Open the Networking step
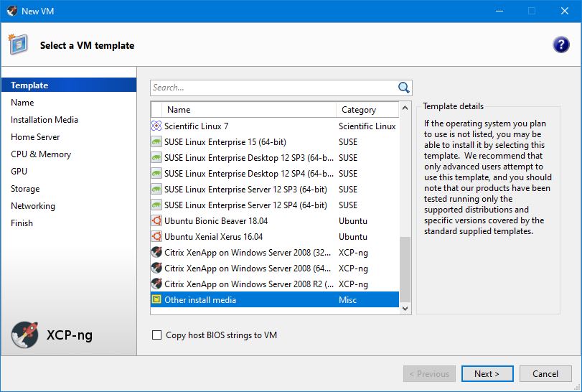 click(33, 205)
